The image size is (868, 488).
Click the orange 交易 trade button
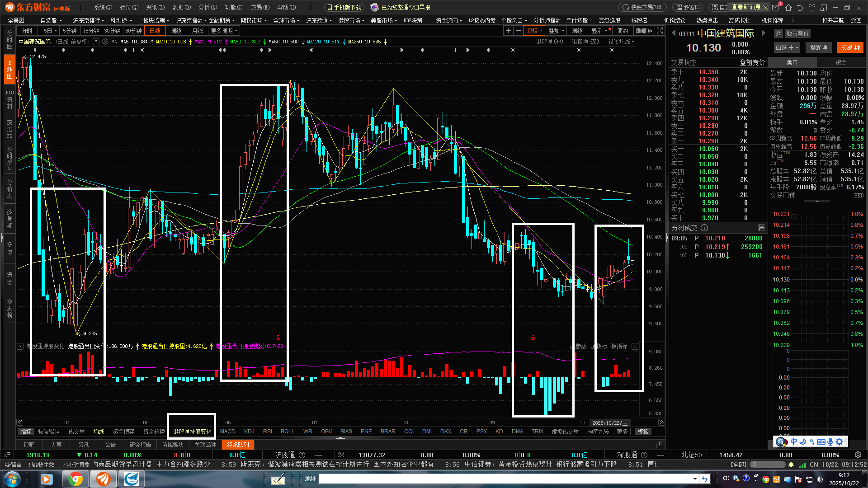pyautogui.click(x=850, y=47)
